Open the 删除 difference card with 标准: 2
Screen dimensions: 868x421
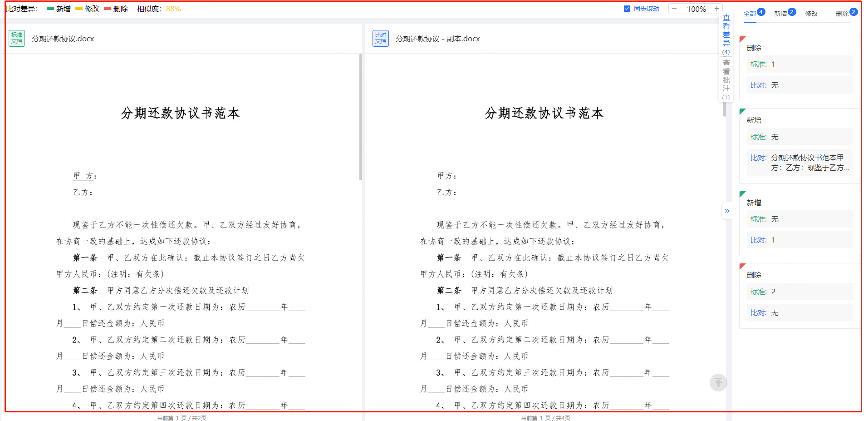point(799,296)
